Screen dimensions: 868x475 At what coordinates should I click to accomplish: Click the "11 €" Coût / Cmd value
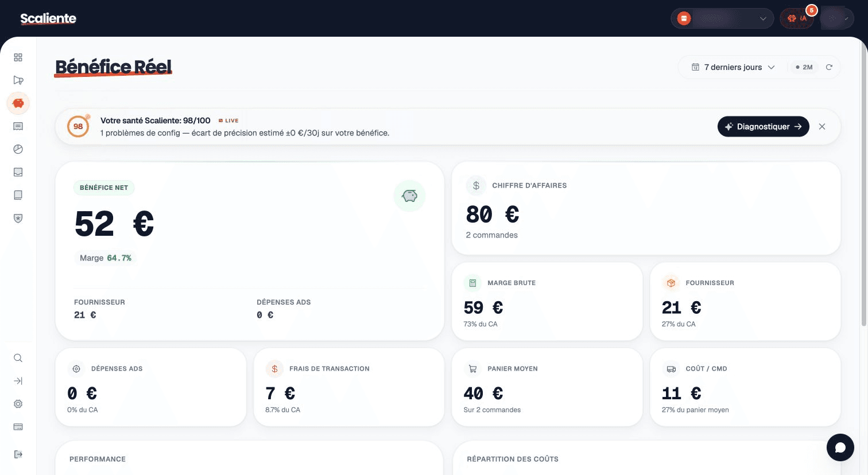(x=681, y=394)
